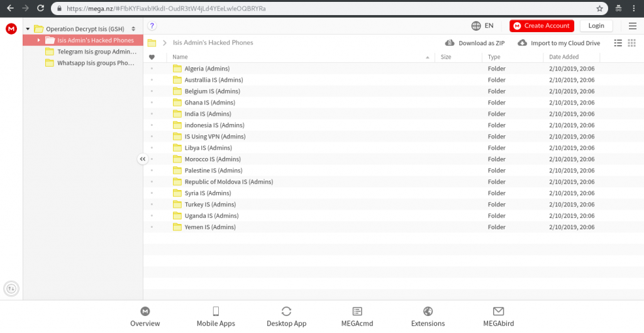
Task: Open Republic of Moldova IS (Admins) folder
Action: click(229, 182)
